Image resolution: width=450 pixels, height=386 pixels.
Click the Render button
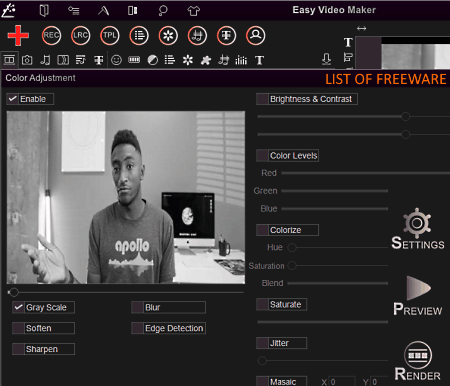(x=418, y=361)
